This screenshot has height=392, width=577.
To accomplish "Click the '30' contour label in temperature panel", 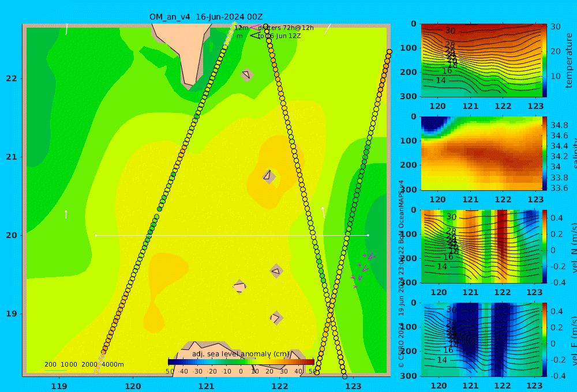I will [450, 31].
